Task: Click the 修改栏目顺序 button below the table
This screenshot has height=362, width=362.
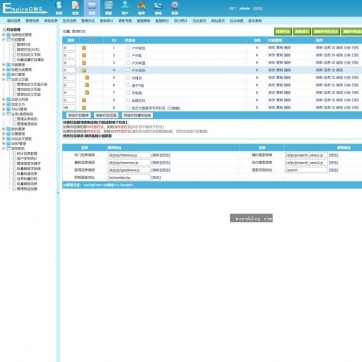Action: coord(78,115)
